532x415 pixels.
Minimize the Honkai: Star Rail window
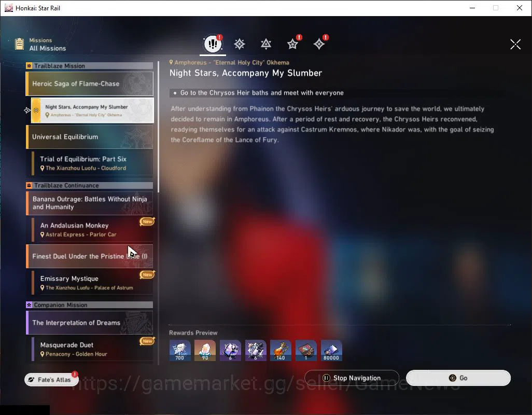point(472,8)
